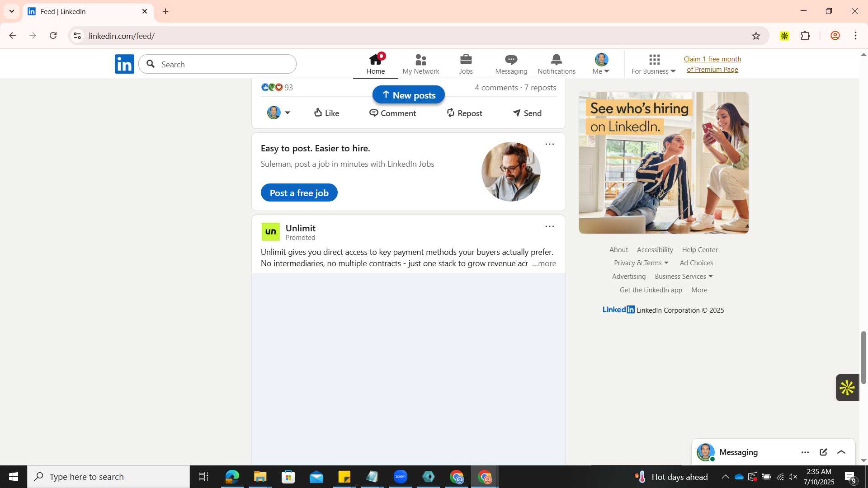
Task: Open options menu on Unlimit promoted post
Action: pos(550,227)
